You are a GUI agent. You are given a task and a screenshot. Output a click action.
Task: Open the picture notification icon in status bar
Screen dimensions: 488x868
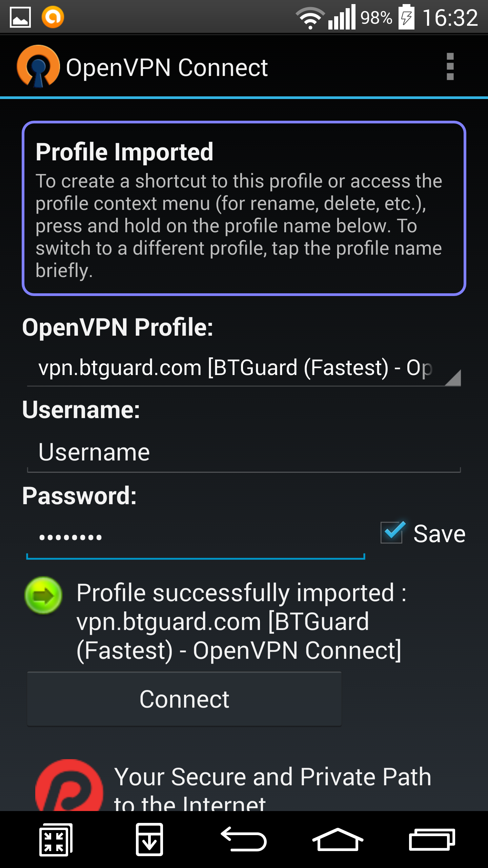20,17
